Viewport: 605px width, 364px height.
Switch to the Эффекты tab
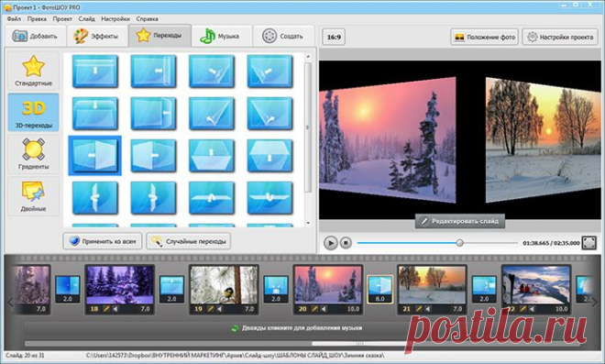pyautogui.click(x=97, y=37)
